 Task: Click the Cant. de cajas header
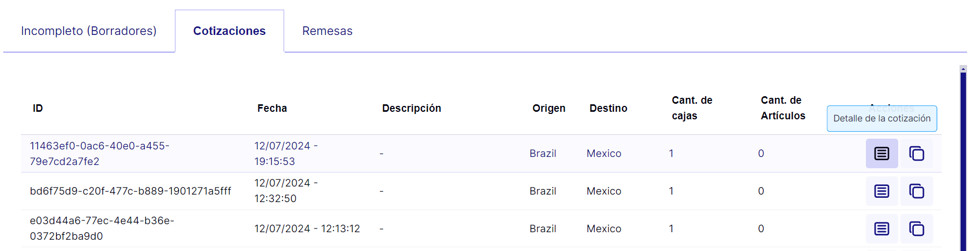click(692, 108)
